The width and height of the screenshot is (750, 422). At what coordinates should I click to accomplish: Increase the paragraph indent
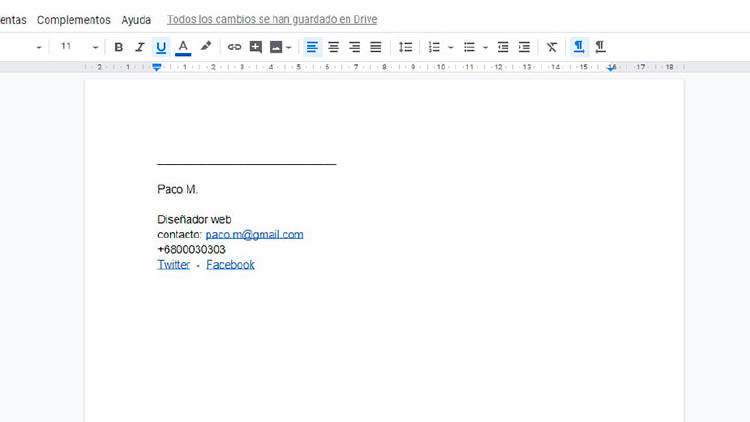[x=524, y=47]
